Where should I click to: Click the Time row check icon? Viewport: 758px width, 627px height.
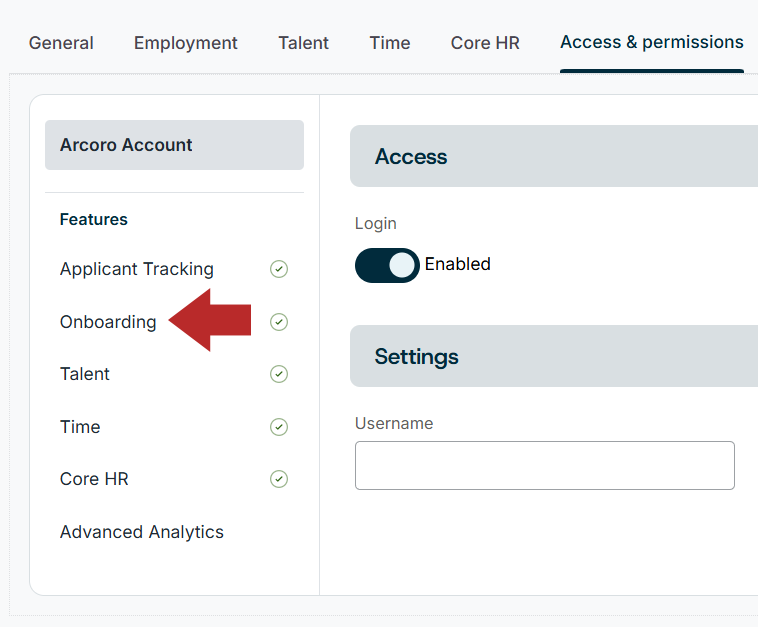(x=279, y=427)
